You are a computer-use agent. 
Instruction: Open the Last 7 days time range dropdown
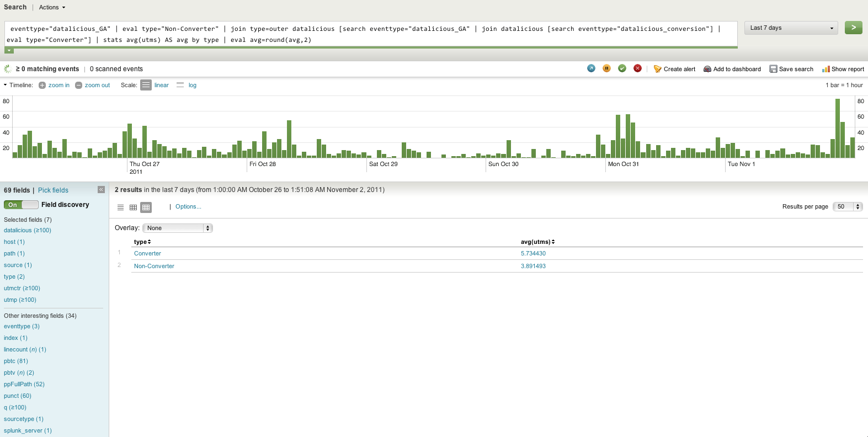click(791, 28)
